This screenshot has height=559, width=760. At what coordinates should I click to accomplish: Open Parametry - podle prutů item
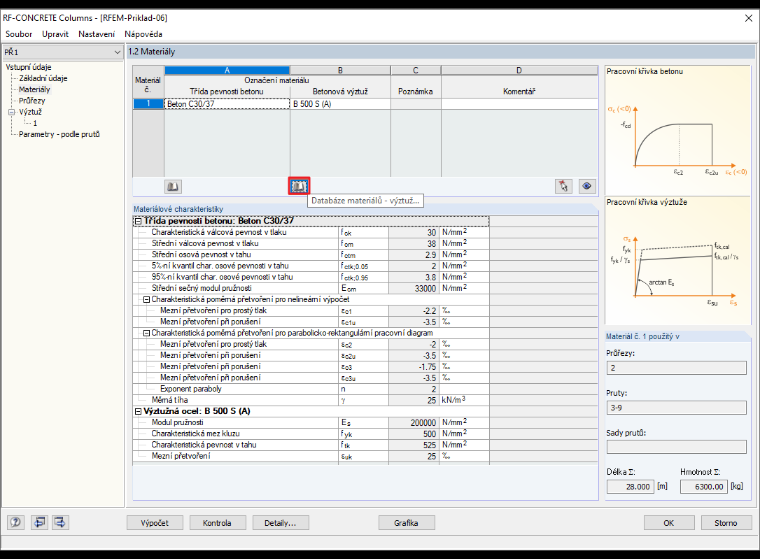[x=59, y=134]
